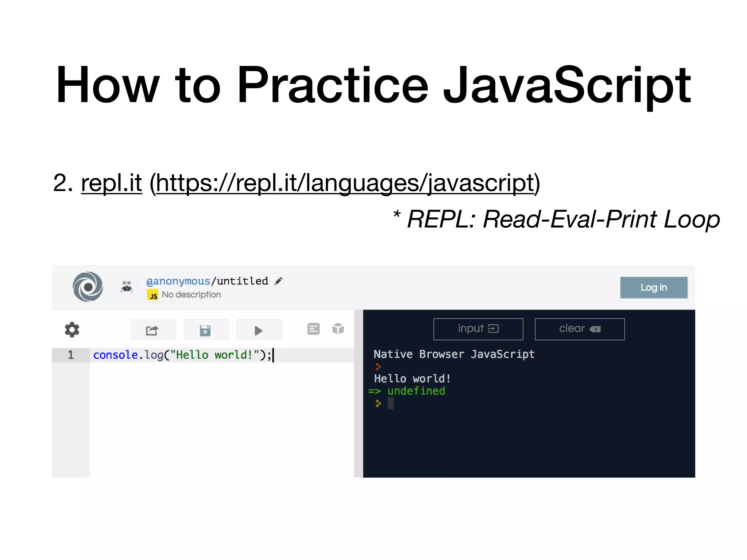Click the console prompt input cursor
747x560 pixels.
coord(390,403)
